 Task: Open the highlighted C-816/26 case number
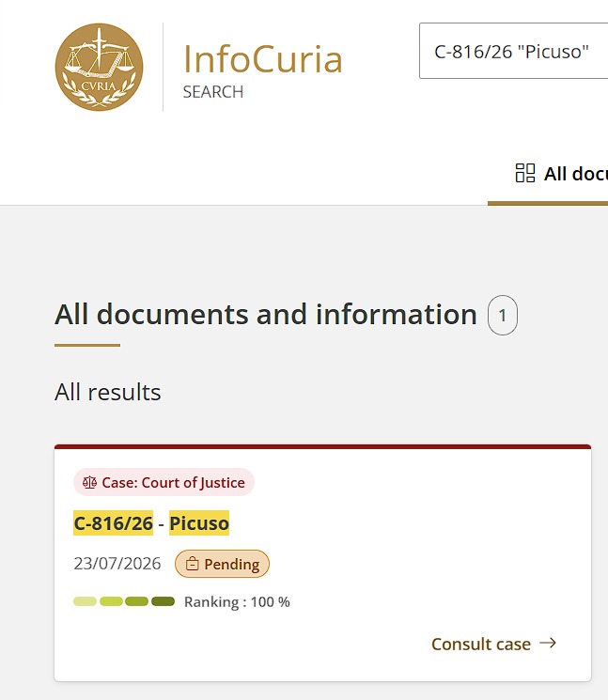pos(114,522)
